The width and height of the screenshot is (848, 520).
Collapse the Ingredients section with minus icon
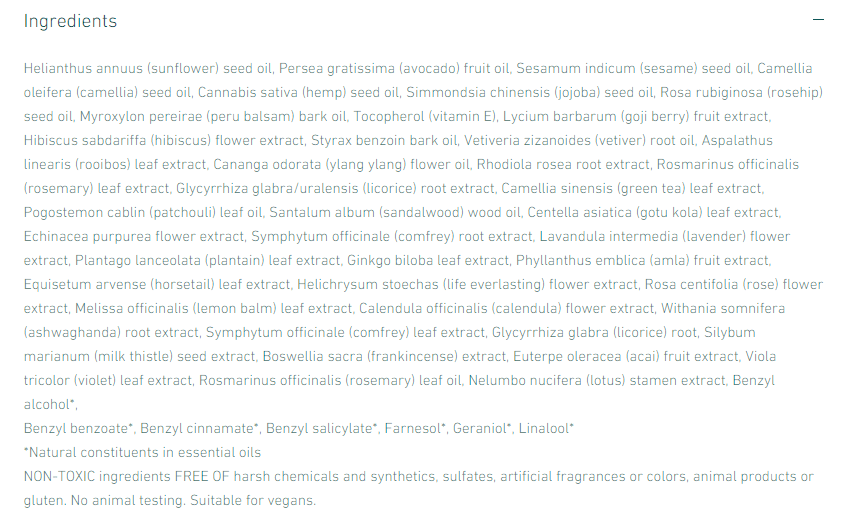[818, 21]
